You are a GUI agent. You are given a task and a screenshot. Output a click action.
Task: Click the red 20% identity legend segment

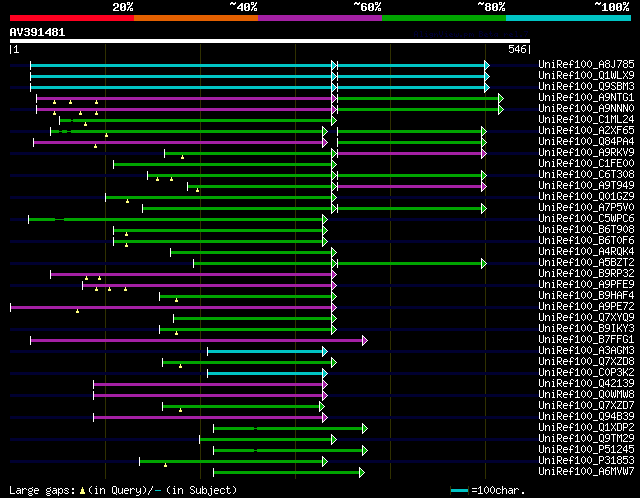coord(72,18)
